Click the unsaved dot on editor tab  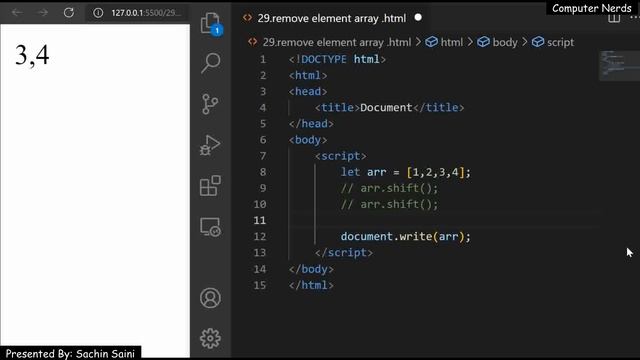pyautogui.click(x=418, y=18)
